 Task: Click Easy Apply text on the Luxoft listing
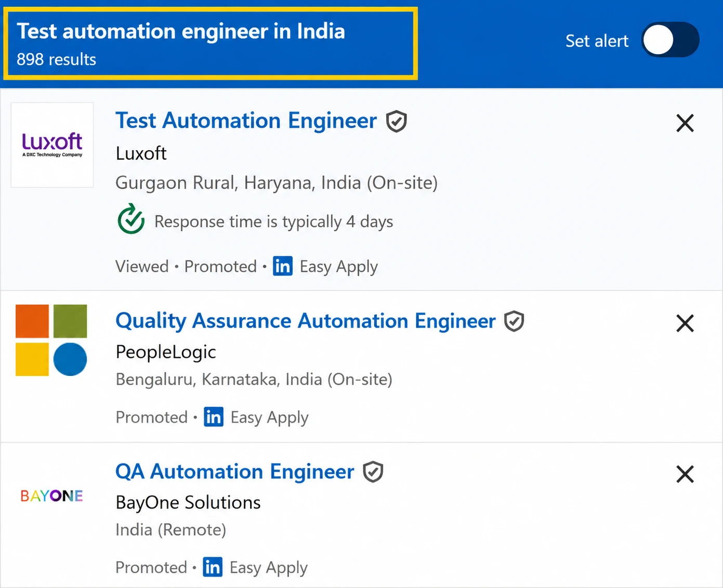click(339, 267)
